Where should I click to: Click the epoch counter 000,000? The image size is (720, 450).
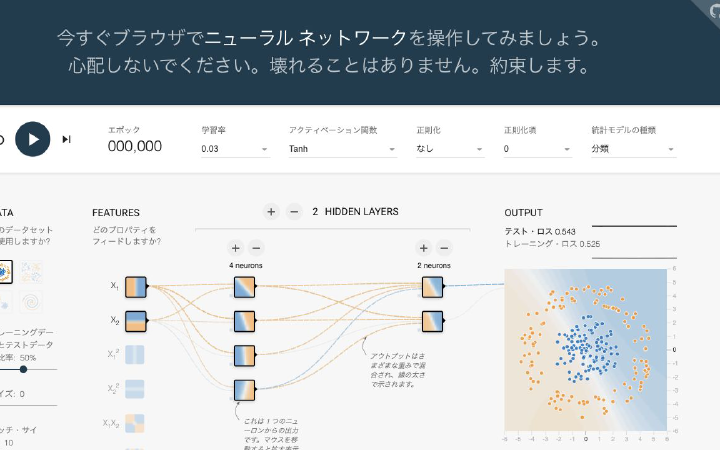pyautogui.click(x=135, y=146)
